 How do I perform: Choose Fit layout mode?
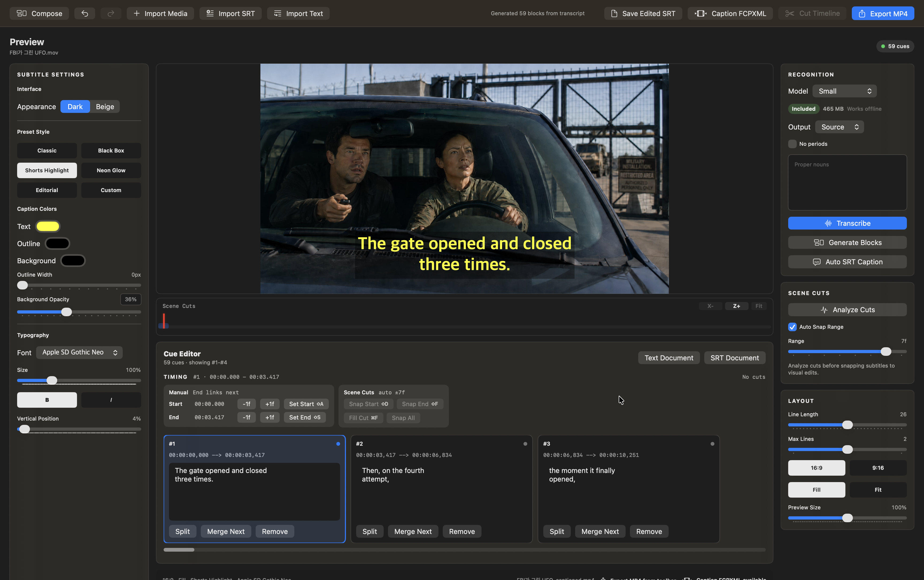(x=878, y=490)
